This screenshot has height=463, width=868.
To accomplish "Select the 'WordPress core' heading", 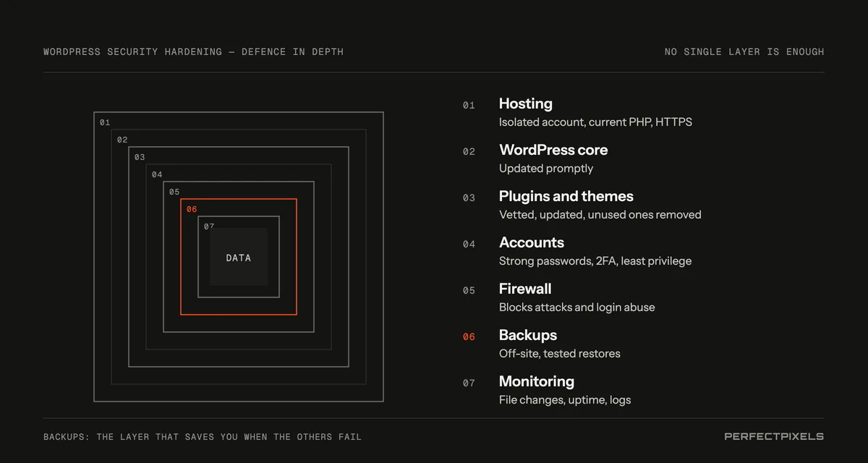I will (553, 150).
